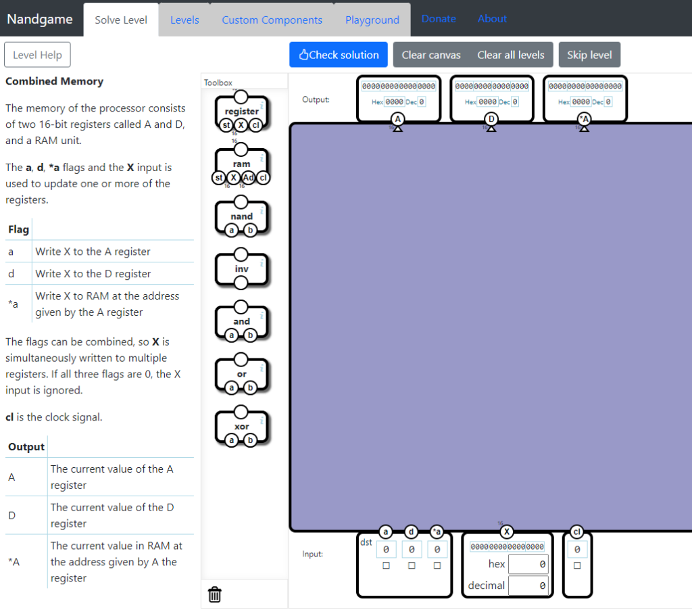692x616 pixels.
Task: Click the trash can delete icon
Action: tap(215, 594)
